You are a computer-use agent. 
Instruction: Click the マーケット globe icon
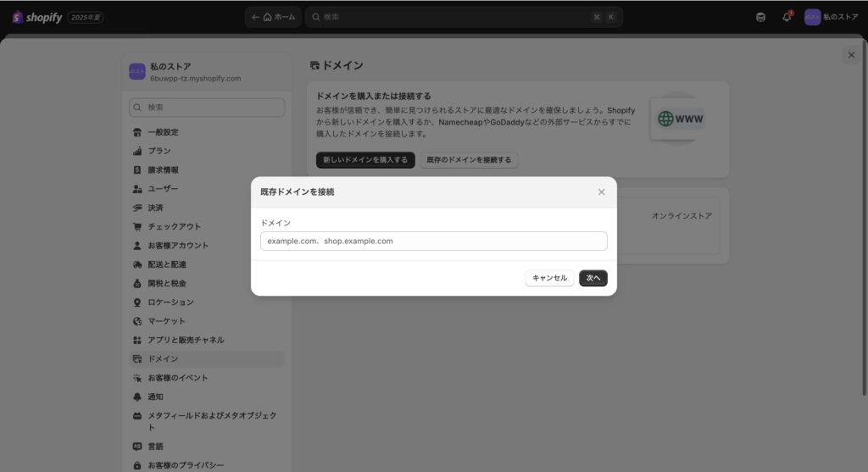point(137,321)
